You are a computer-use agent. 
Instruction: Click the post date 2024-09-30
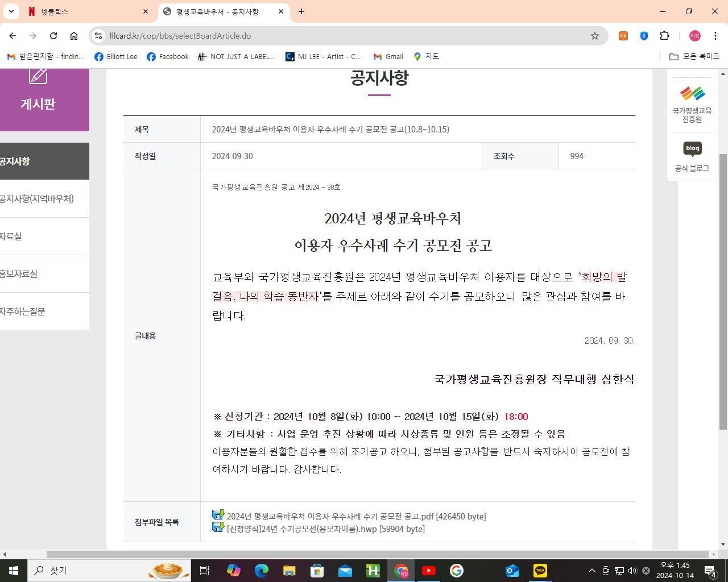click(x=232, y=156)
